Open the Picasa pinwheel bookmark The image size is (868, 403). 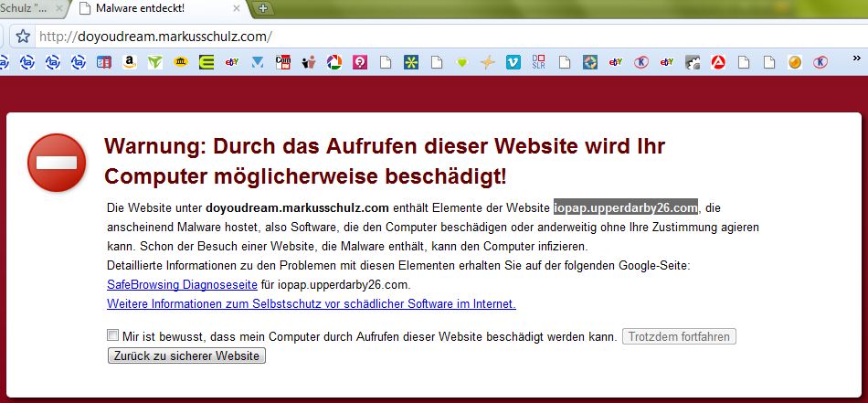[334, 63]
